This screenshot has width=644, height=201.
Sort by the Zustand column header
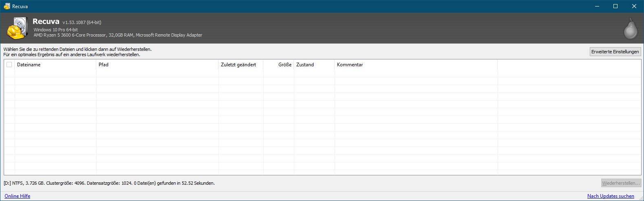tap(314, 65)
